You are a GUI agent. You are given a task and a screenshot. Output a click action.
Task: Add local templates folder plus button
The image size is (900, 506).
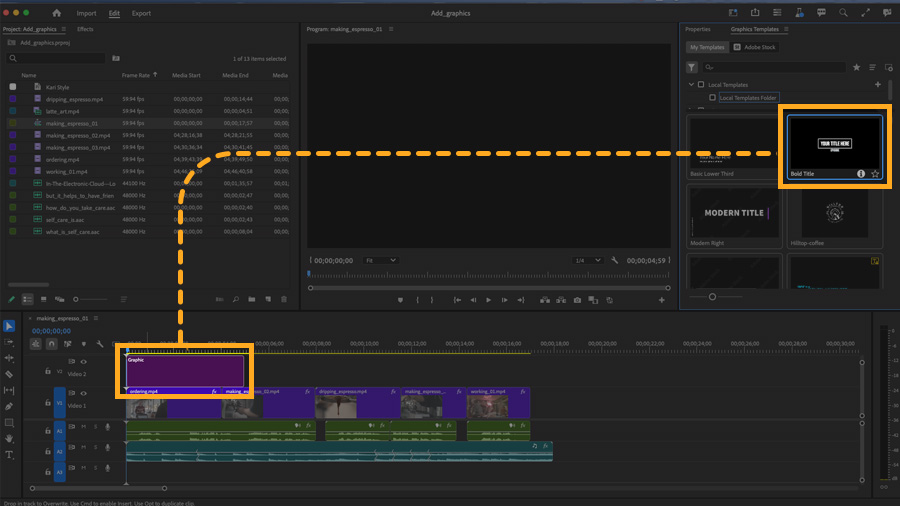pyautogui.click(x=878, y=85)
